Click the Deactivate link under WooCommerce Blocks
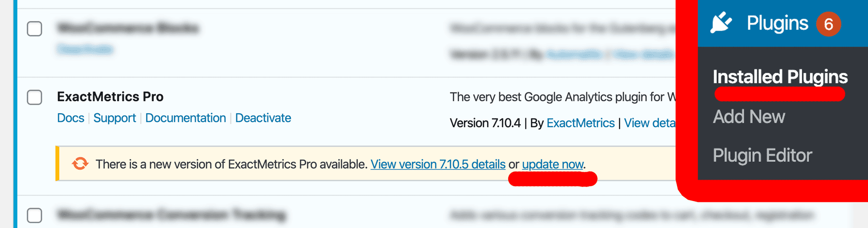 pos(85,49)
